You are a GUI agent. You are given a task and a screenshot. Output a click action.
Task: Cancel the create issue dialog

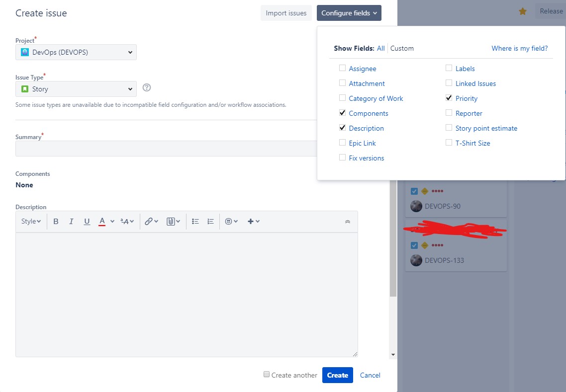click(x=370, y=375)
